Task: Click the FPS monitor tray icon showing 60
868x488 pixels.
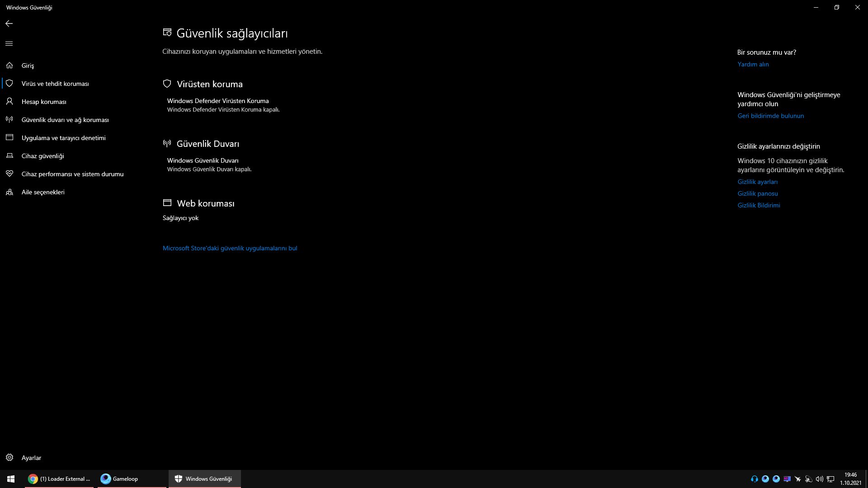Action: 787,479
